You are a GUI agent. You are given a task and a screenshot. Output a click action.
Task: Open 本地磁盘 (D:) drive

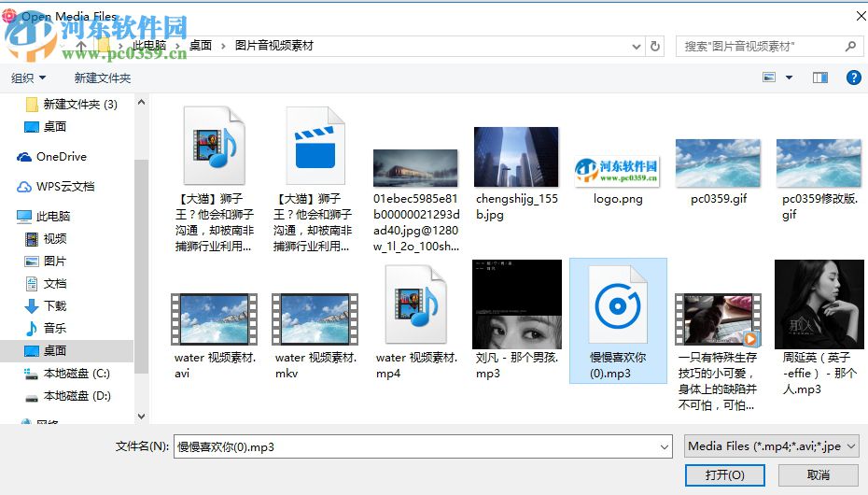pos(67,396)
